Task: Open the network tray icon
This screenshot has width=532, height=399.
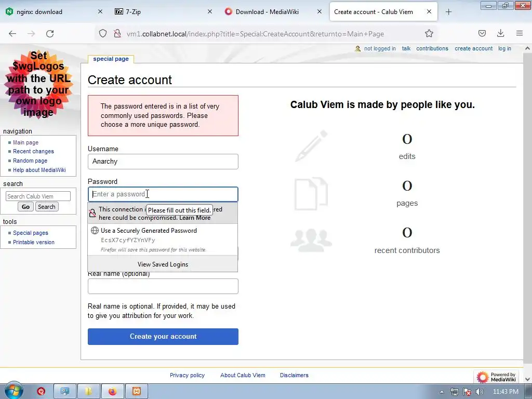Action: pos(454,392)
